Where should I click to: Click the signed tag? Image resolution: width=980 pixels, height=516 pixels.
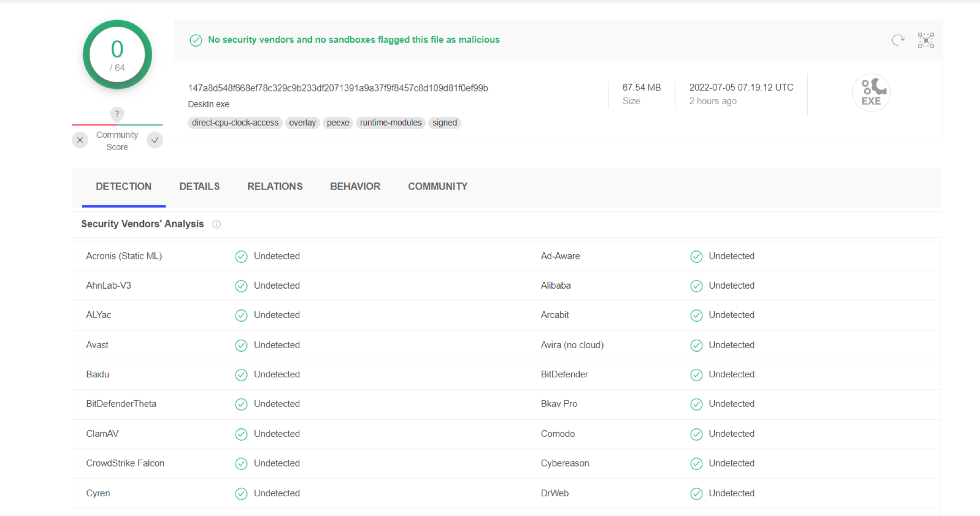(444, 123)
